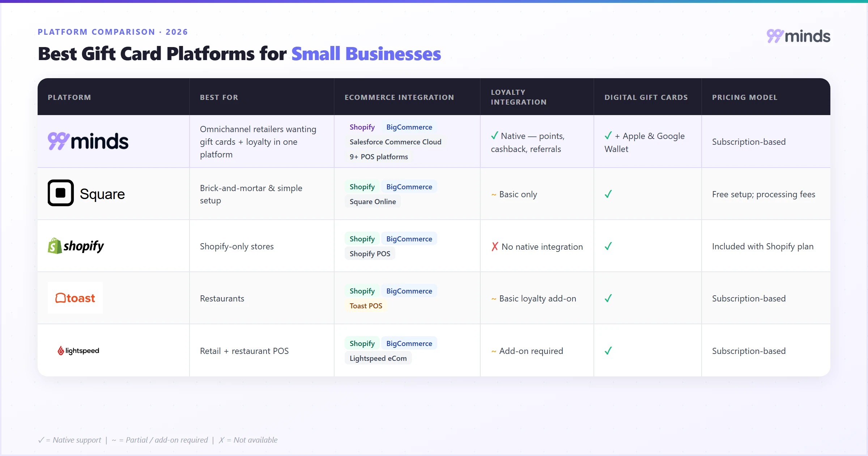Click the BigCommerce tag in the Shopify row
The image size is (868, 456).
(x=409, y=239)
